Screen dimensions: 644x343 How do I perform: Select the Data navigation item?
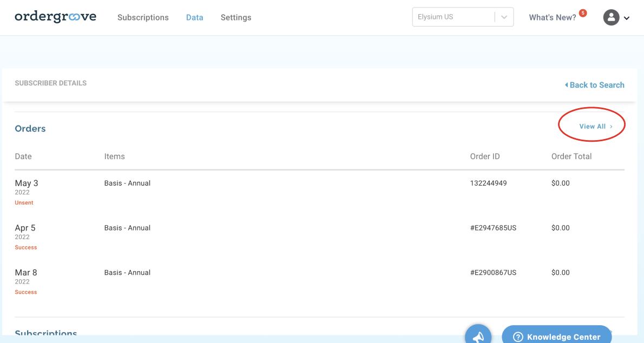[194, 17]
